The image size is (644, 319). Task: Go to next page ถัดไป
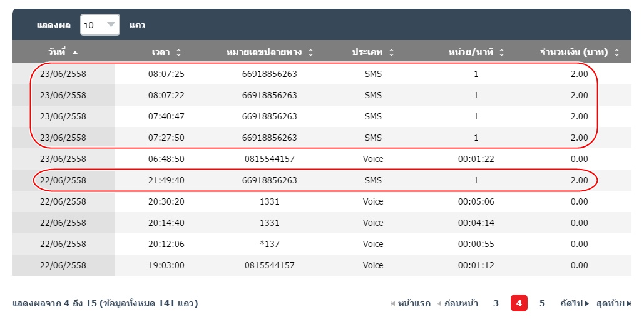(x=575, y=304)
